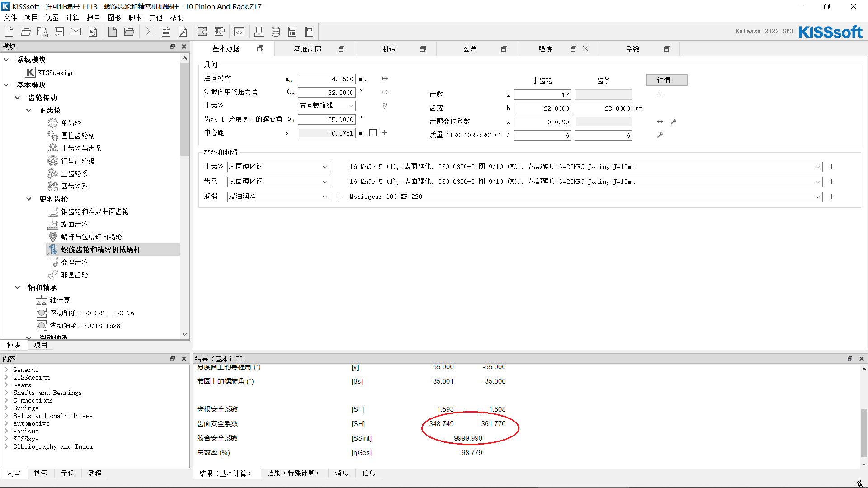Switch to 结果（特殊计算） tab
Viewport: 868px width, 488px height.
[294, 473]
